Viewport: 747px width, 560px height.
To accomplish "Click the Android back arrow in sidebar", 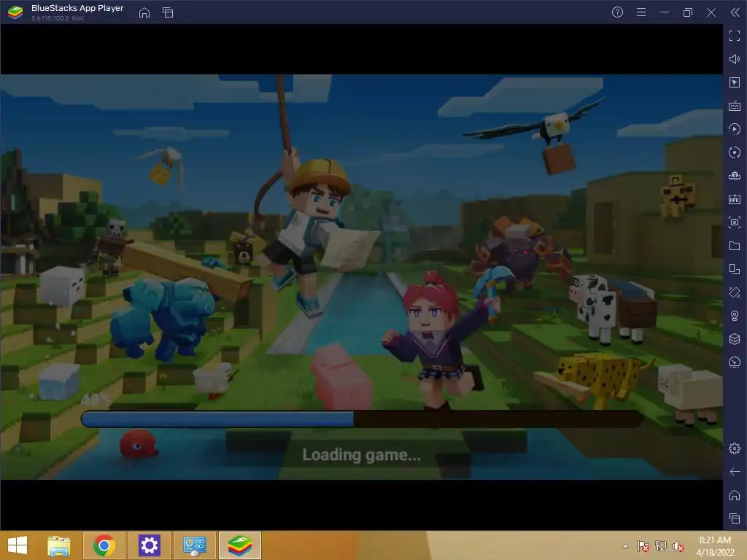I will click(735, 472).
